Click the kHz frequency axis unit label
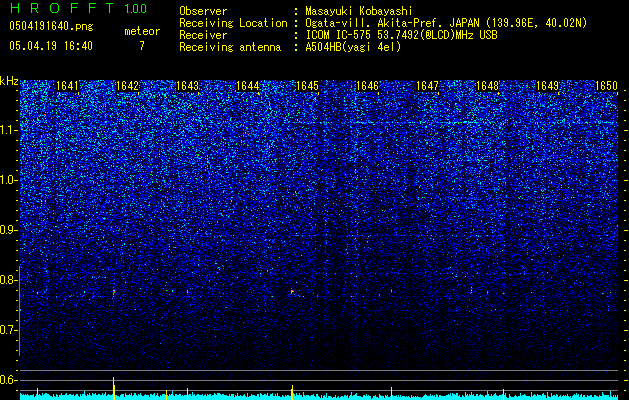629x400 pixels. [x=9, y=81]
